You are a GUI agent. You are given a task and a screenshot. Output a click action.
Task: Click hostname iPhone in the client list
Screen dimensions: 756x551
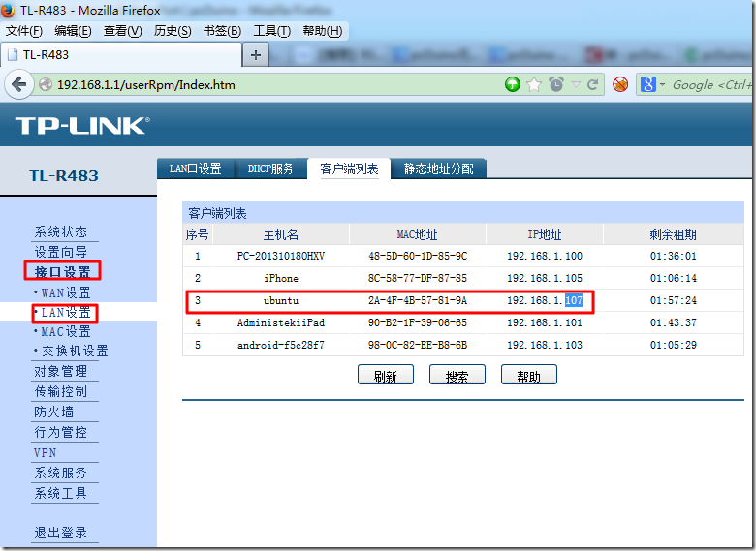click(x=281, y=278)
